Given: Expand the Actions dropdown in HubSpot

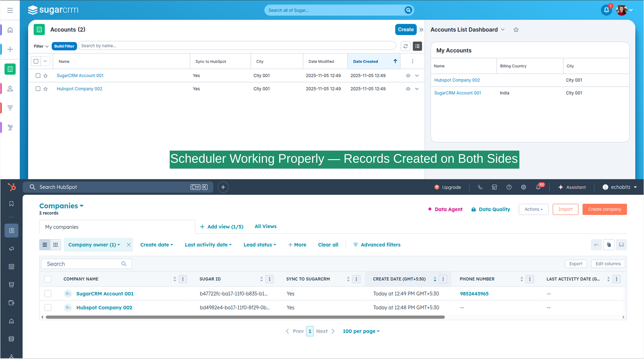Looking at the screenshot, I should point(533,209).
